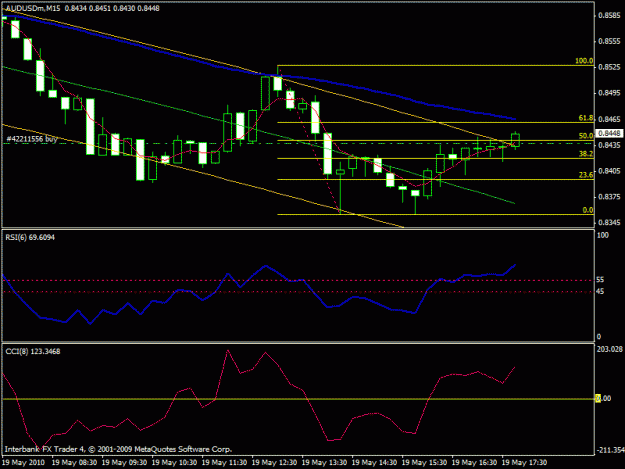Select the Fibonacci 38.2 level label
This screenshot has height=469, width=625.
[x=586, y=154]
